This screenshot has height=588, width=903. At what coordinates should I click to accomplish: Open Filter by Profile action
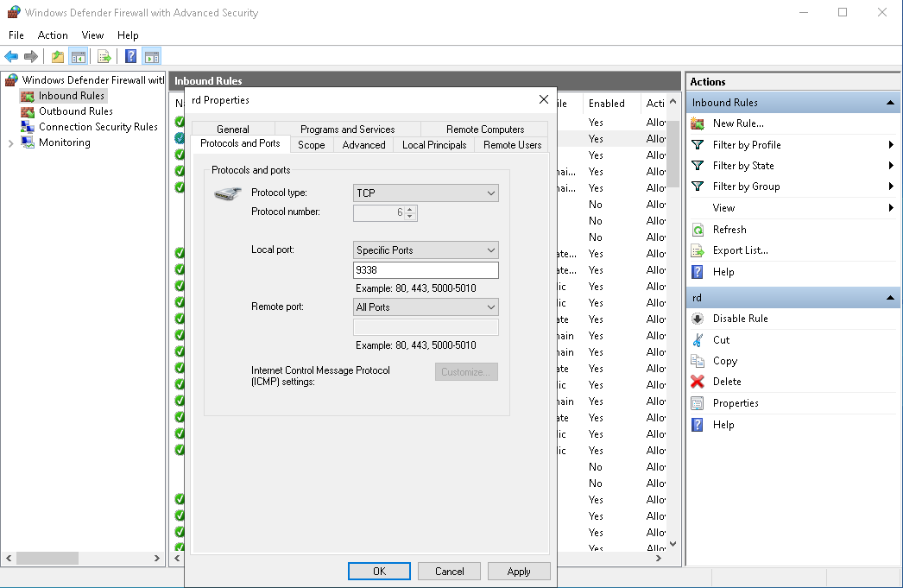click(x=747, y=144)
